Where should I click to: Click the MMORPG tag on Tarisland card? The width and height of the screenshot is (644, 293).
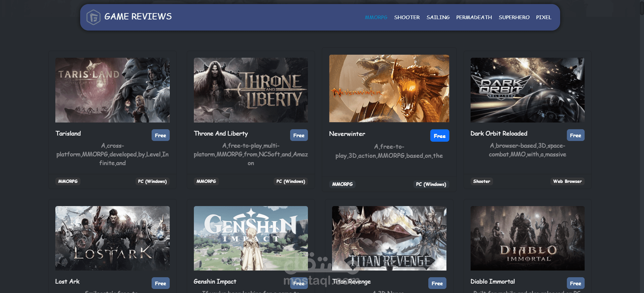point(68,181)
